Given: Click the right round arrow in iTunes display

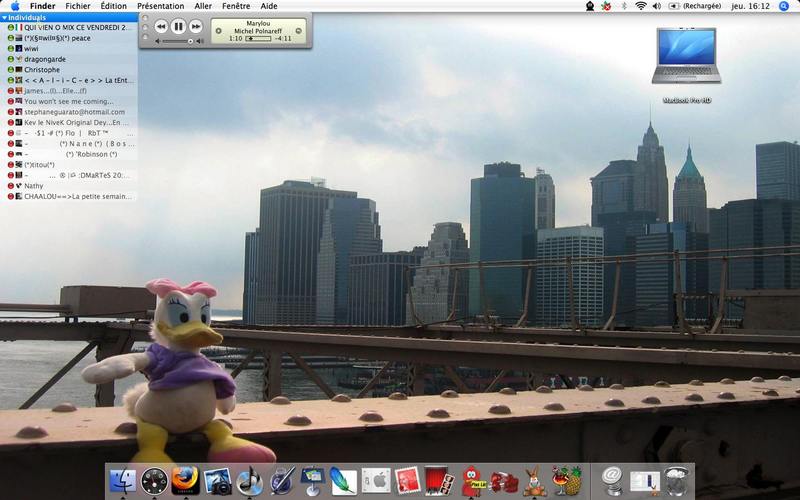Looking at the screenshot, I should (x=298, y=31).
